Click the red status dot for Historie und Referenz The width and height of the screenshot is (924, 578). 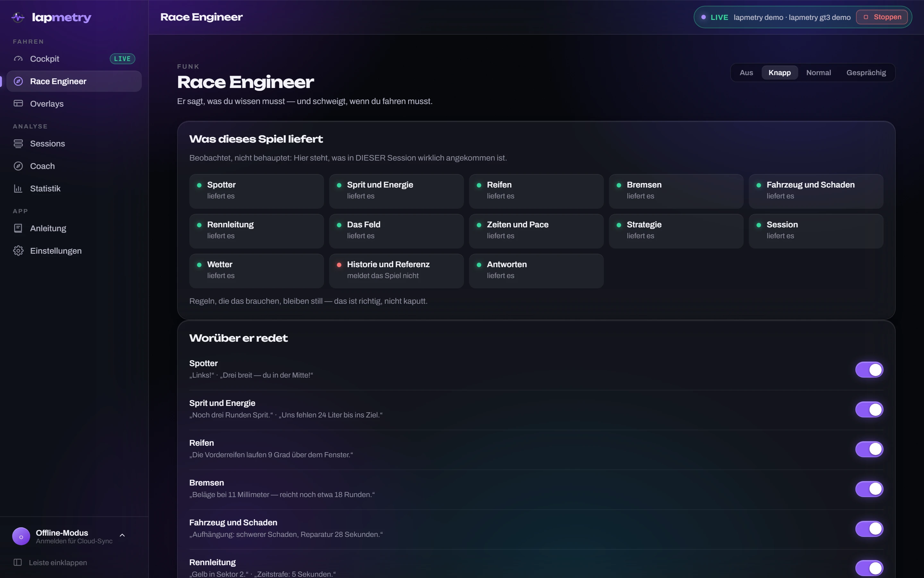(x=339, y=265)
